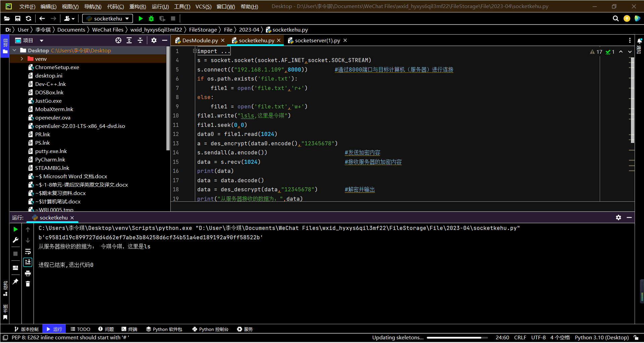This screenshot has width=644, height=343.
Task: Switch to DesModule.py tab
Action: [x=200, y=41]
